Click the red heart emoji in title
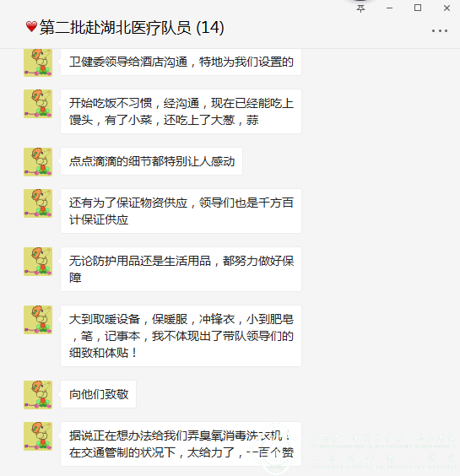Viewport: 460px width, 476px height. pyautogui.click(x=31, y=27)
